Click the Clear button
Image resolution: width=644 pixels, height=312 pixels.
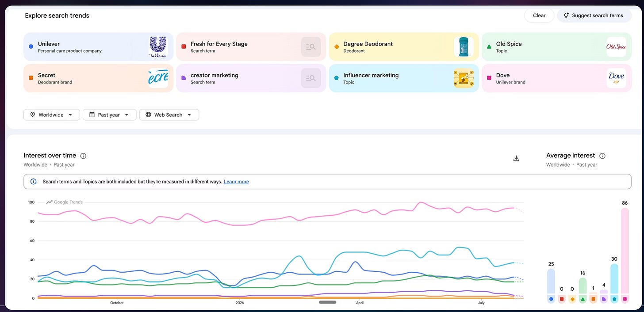click(539, 15)
